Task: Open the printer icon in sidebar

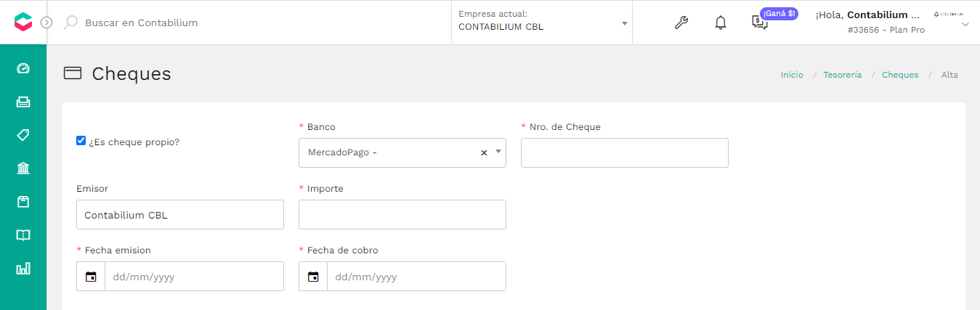Action: 23,102
